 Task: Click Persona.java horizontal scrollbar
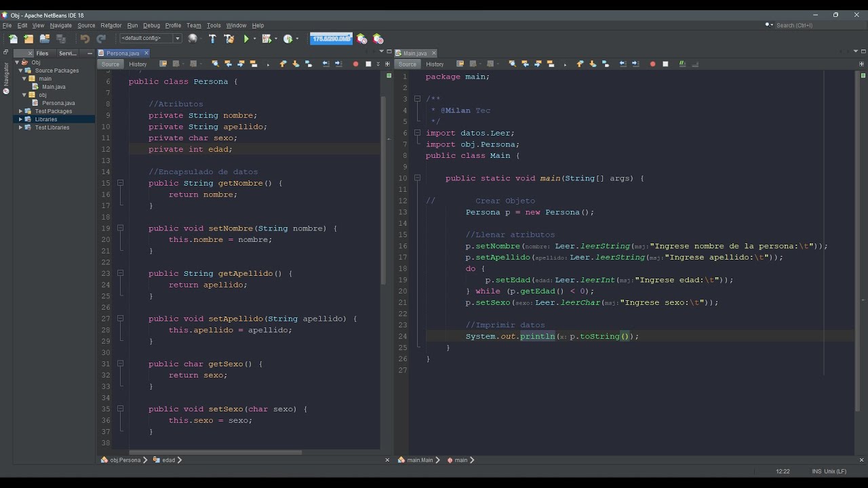216,452
